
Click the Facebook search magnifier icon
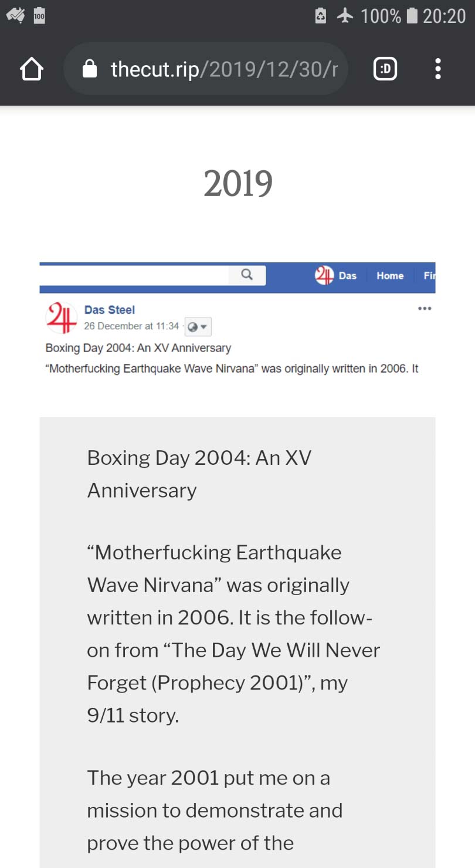click(247, 275)
